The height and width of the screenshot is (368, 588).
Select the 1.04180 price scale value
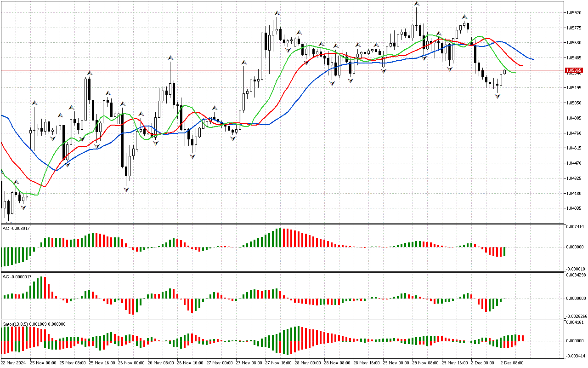click(575, 194)
